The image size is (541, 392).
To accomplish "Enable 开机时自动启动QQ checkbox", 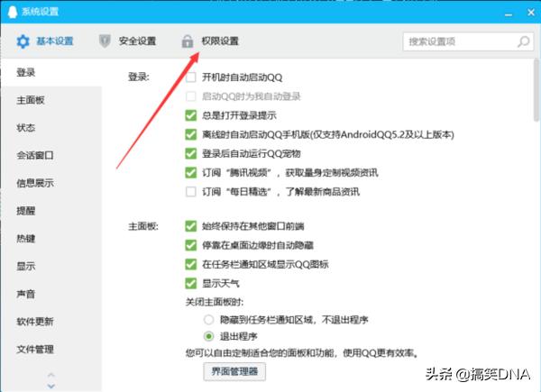I will point(191,77).
